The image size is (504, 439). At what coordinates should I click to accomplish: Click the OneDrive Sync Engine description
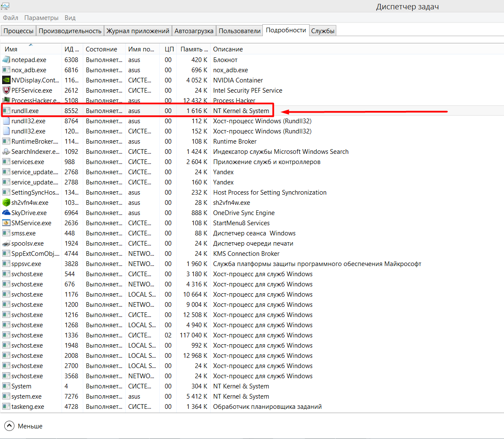(244, 212)
